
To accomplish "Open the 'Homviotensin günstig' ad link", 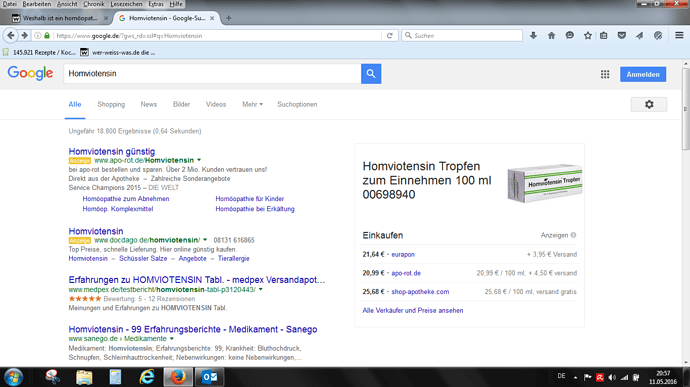I will click(x=112, y=151).
